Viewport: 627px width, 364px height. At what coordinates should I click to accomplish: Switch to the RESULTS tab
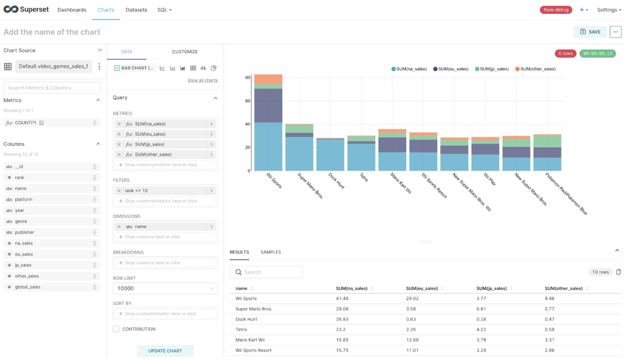[239, 252]
